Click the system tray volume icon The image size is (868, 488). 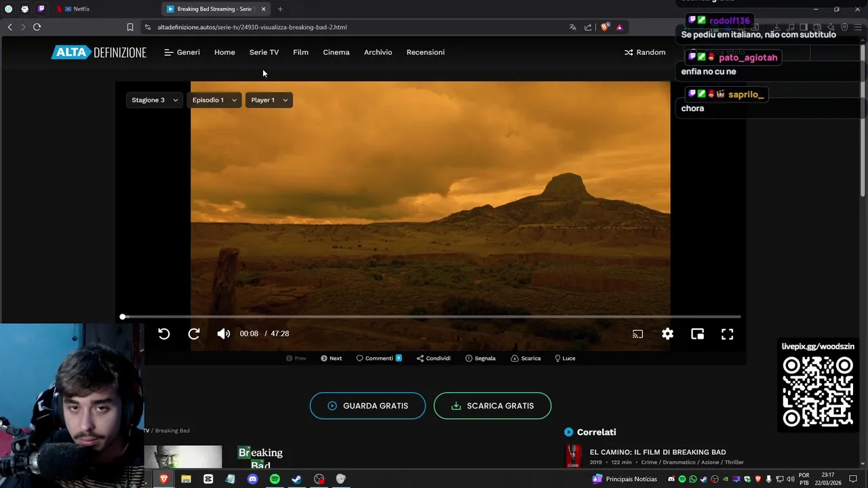[x=791, y=479]
